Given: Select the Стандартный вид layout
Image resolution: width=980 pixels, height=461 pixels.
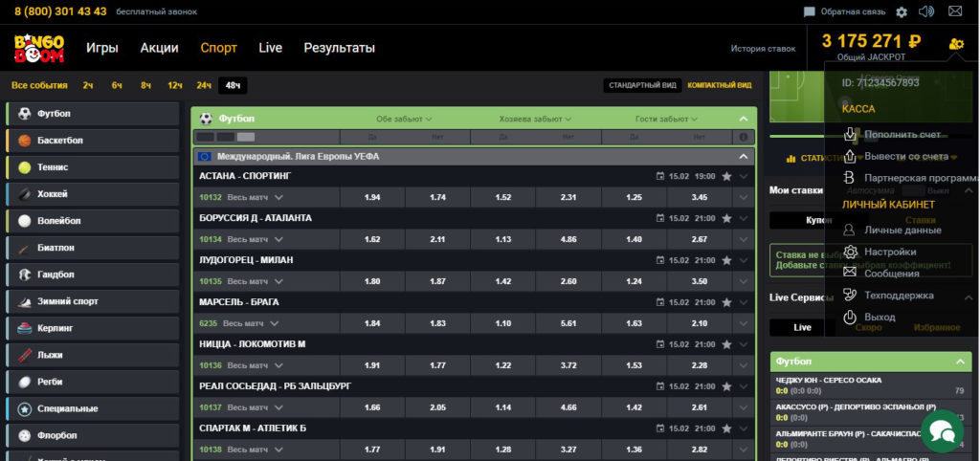Looking at the screenshot, I should [x=643, y=85].
